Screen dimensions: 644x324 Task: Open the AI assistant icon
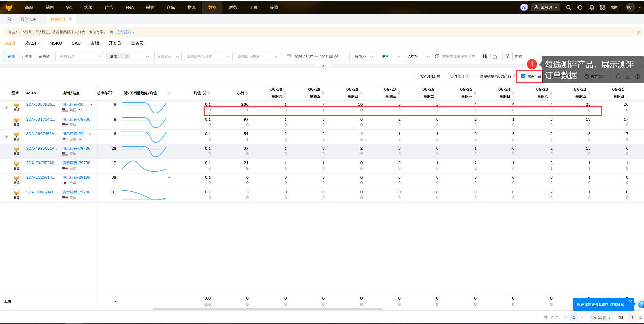pos(524,7)
